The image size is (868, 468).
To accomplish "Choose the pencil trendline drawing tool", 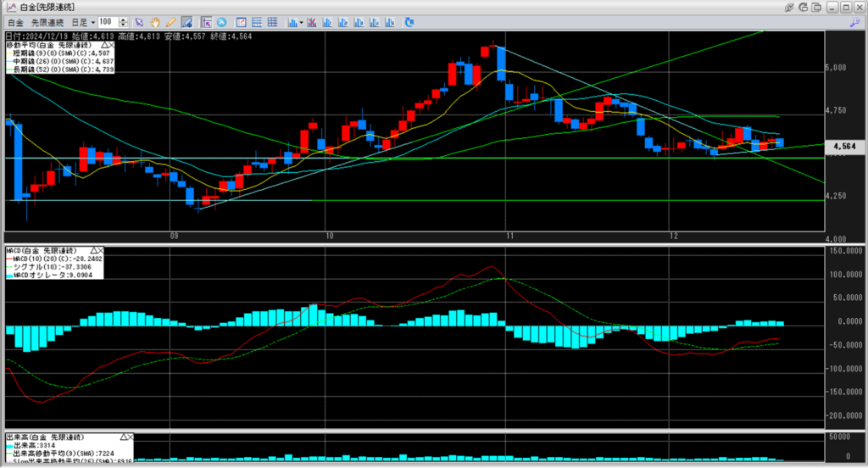I will [170, 21].
